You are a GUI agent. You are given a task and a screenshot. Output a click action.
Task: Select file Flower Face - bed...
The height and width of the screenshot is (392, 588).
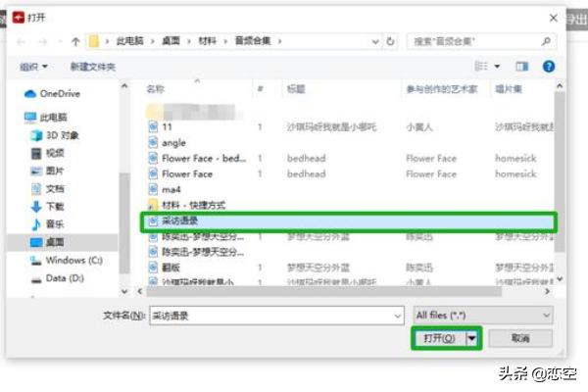(204, 159)
